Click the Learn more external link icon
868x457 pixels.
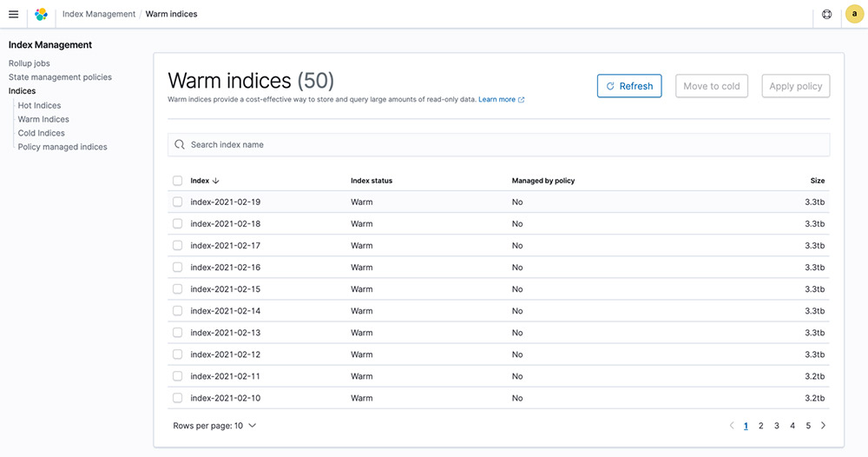[521, 100]
